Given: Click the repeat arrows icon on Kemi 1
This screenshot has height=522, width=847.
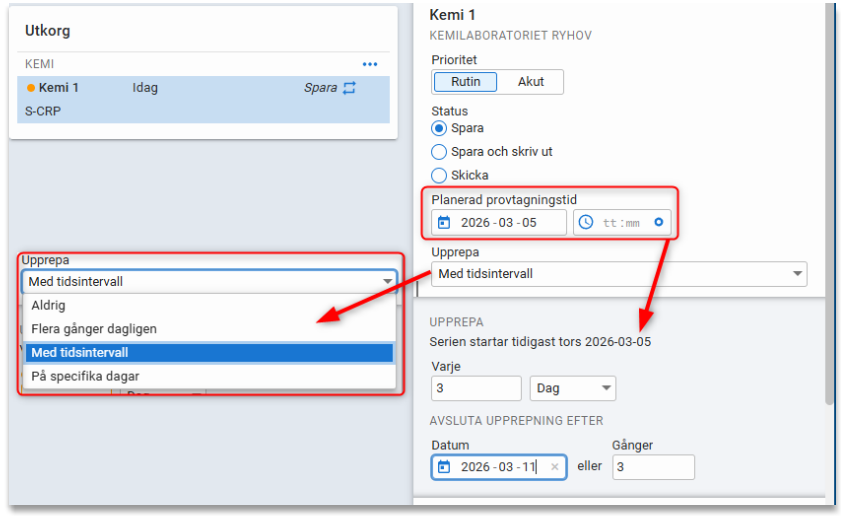Looking at the screenshot, I should [349, 88].
